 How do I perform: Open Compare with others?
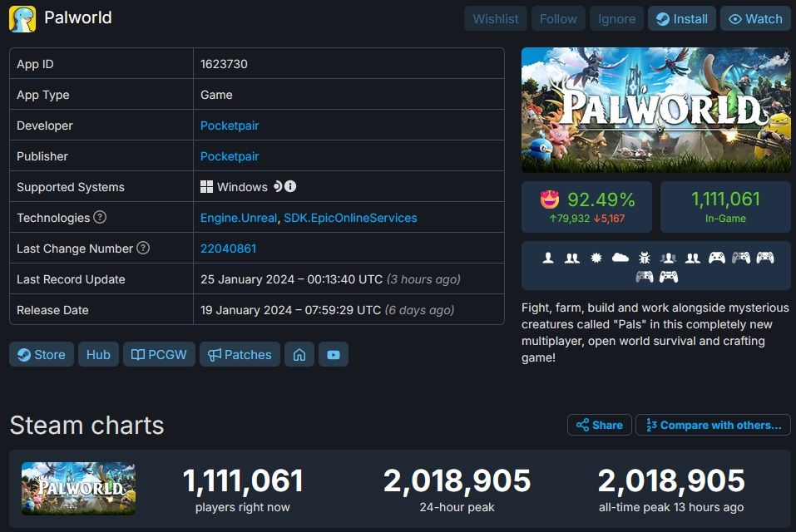pos(713,425)
